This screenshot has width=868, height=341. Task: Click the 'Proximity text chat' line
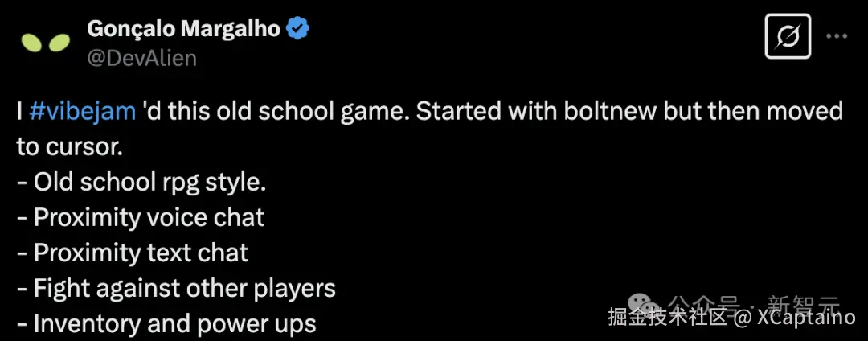[133, 253]
